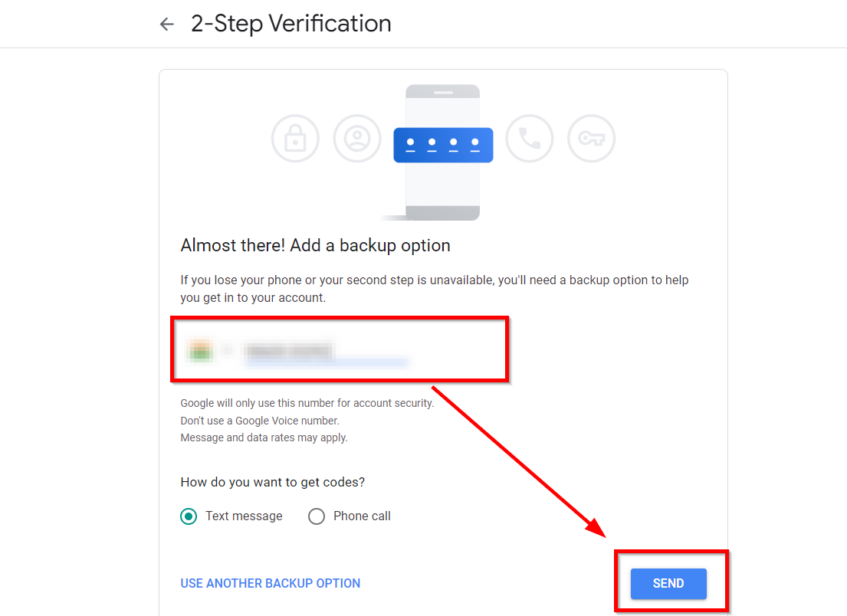Click the gray phone illustration top speaker
The width and height of the screenshot is (847, 616).
(x=443, y=93)
